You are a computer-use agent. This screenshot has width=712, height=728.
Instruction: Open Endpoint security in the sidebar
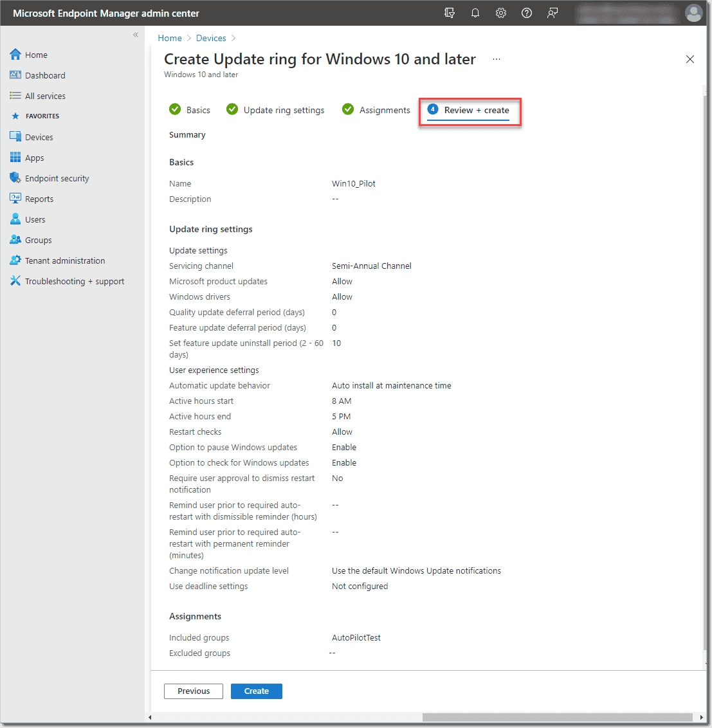(x=57, y=178)
